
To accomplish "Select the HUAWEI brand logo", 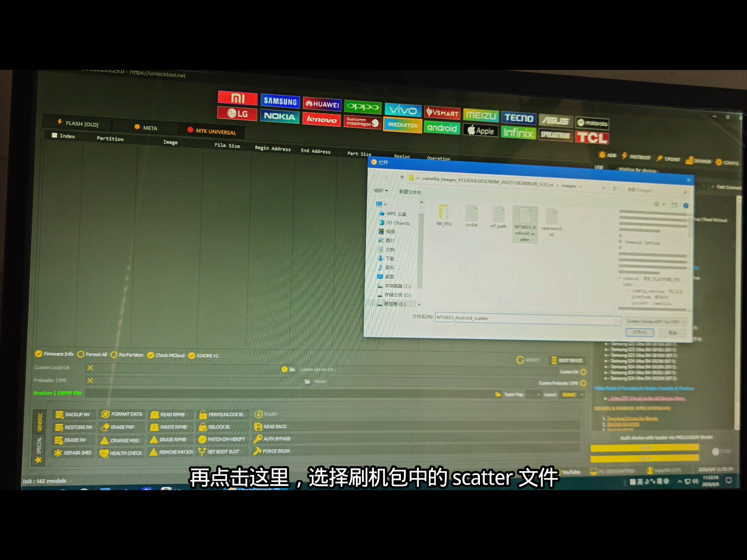I will click(322, 104).
